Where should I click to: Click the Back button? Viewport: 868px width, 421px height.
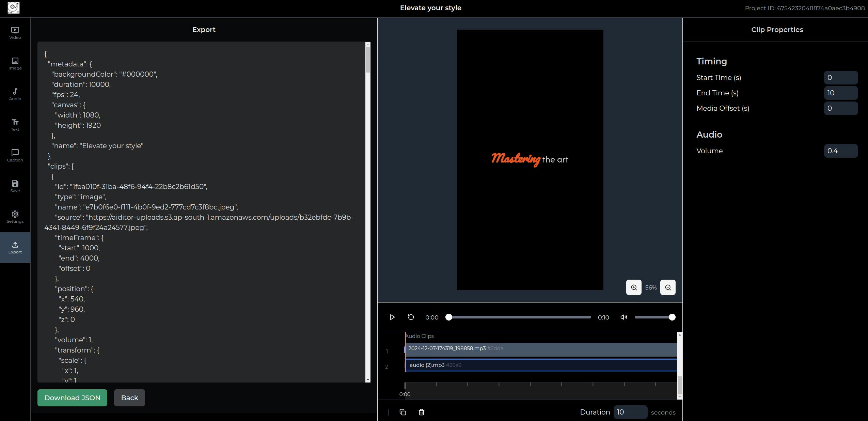pos(129,398)
